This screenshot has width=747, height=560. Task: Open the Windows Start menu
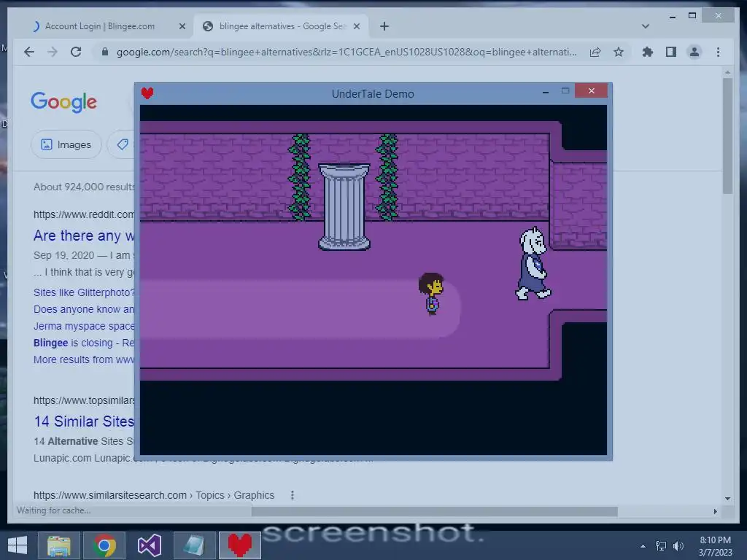pyautogui.click(x=18, y=545)
